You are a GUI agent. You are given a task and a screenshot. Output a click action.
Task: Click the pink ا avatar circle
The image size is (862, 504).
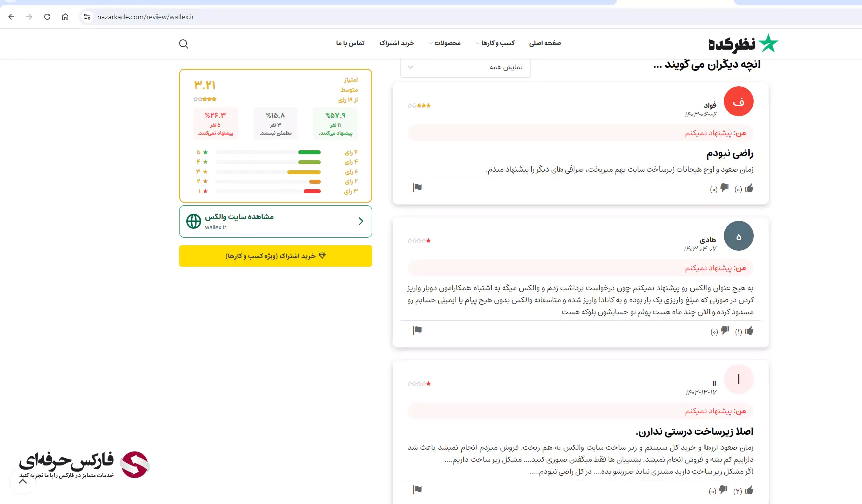(738, 379)
